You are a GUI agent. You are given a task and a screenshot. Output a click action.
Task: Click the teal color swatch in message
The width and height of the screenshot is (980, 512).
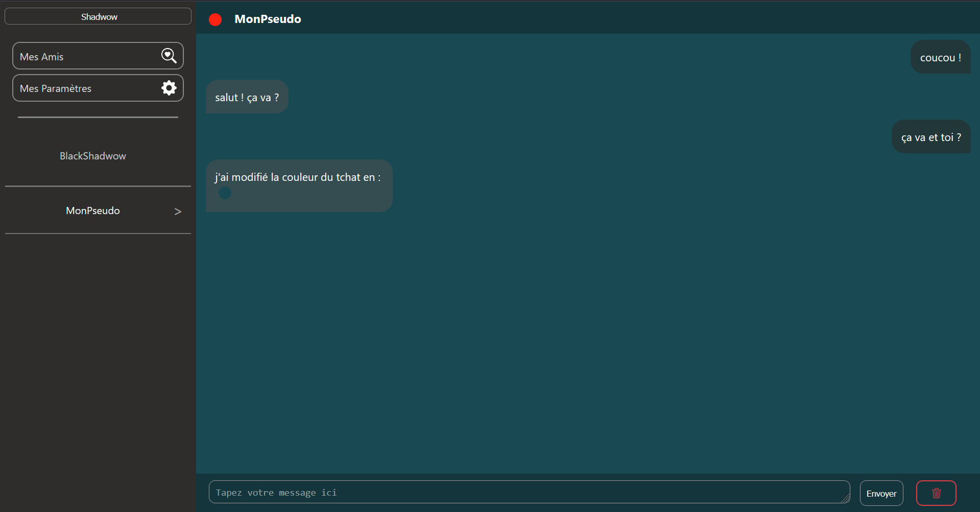click(225, 193)
